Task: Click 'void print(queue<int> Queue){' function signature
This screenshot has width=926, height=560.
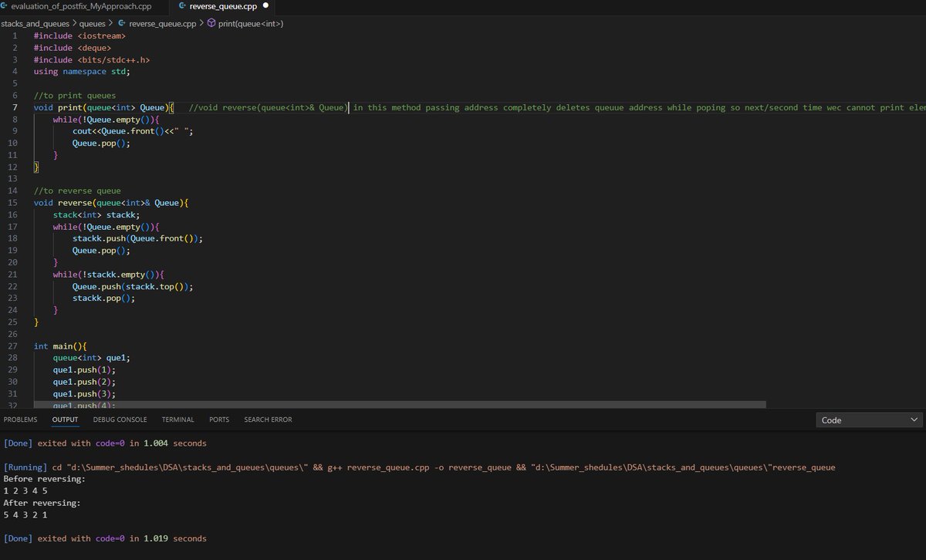Action: coord(104,107)
